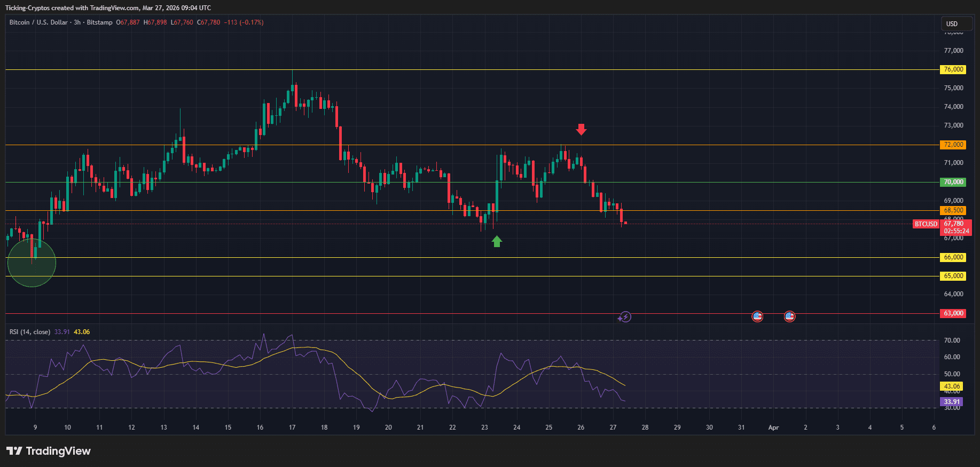Click the green up arrow marker
980x467 pixels.
pos(497,242)
